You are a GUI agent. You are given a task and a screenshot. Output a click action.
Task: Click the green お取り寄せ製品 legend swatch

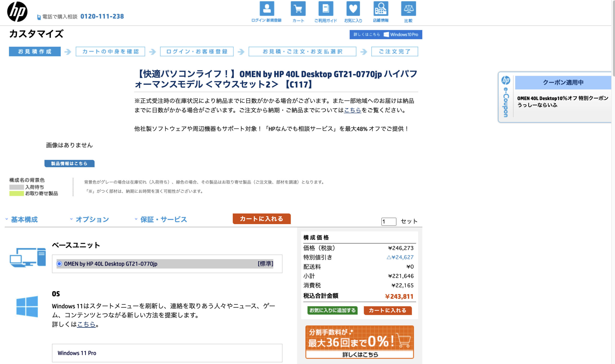pos(16,193)
